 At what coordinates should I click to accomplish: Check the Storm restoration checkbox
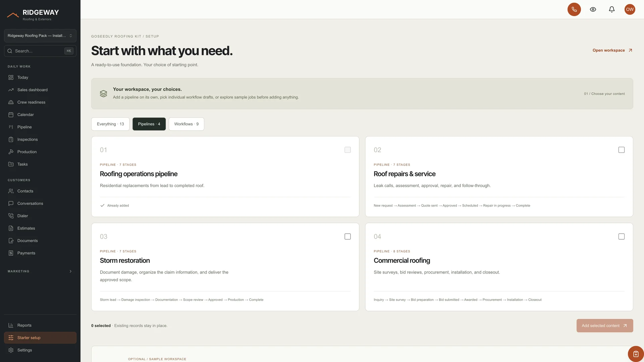(x=347, y=237)
